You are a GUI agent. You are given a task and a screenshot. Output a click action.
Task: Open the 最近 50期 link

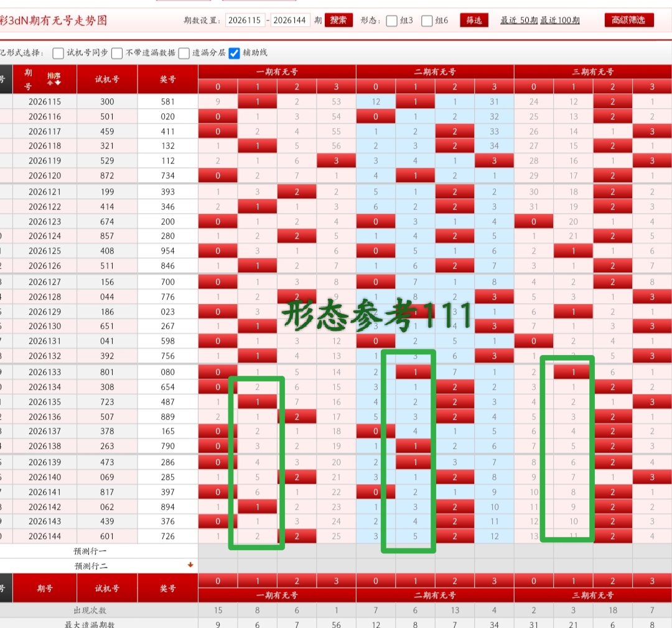(x=518, y=20)
